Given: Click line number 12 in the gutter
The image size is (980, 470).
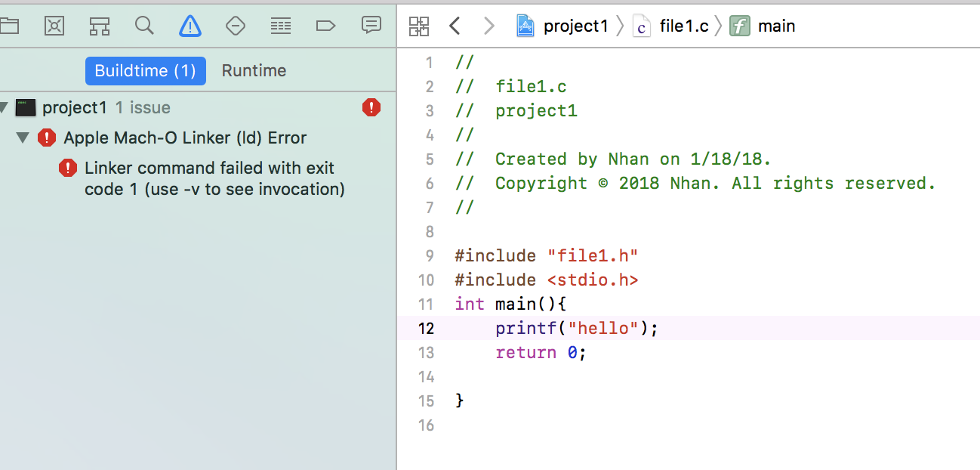Looking at the screenshot, I should [x=426, y=329].
